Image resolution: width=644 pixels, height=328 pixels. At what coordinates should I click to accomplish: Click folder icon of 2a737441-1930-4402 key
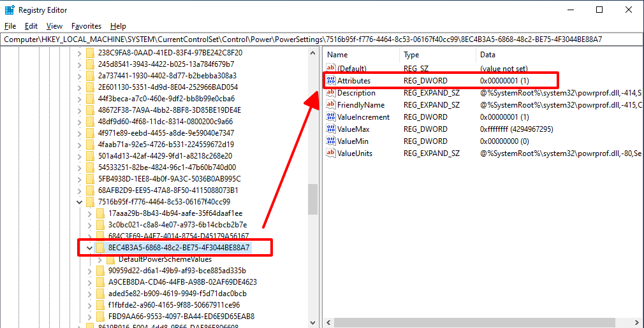coord(90,75)
